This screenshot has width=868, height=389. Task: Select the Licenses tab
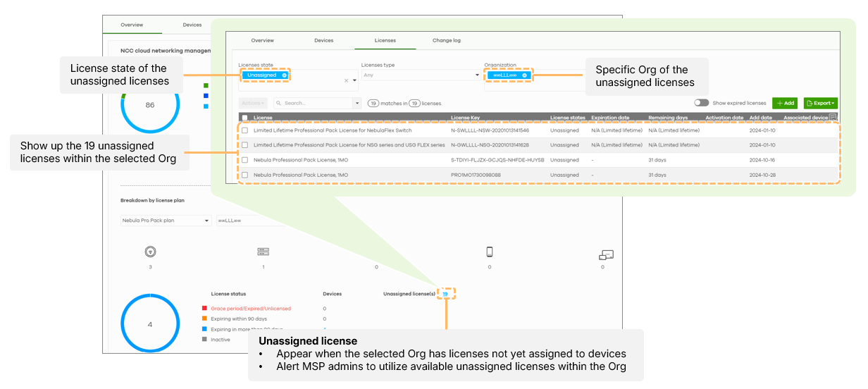click(x=385, y=40)
